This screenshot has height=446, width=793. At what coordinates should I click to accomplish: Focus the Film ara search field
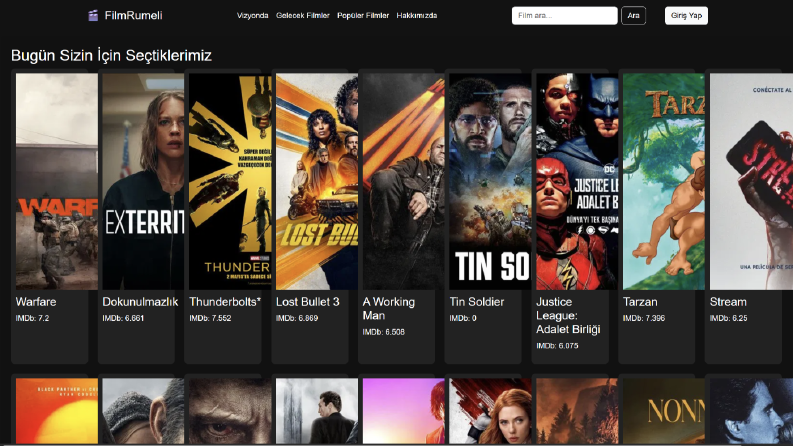coord(564,16)
